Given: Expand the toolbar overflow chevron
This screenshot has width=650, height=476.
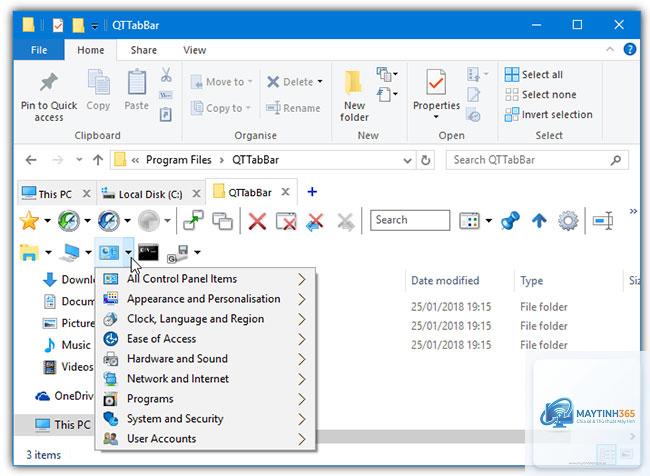Looking at the screenshot, I should 633,211.
